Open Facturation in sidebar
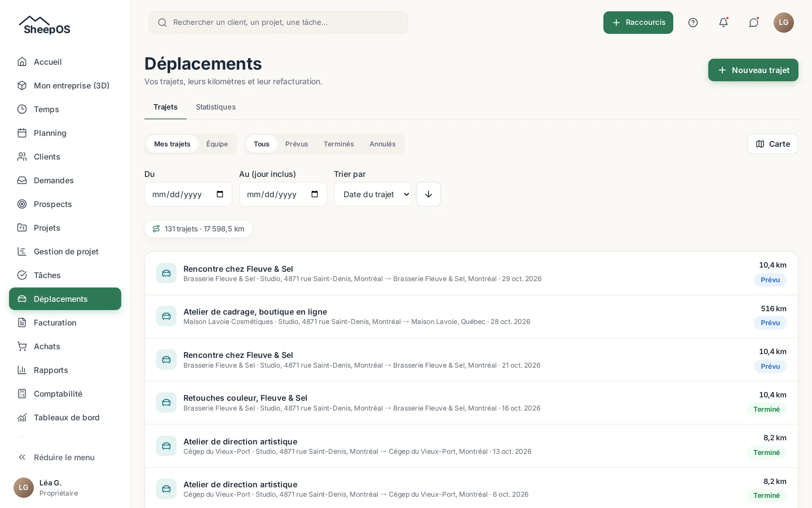The width and height of the screenshot is (812, 508). click(x=65, y=322)
